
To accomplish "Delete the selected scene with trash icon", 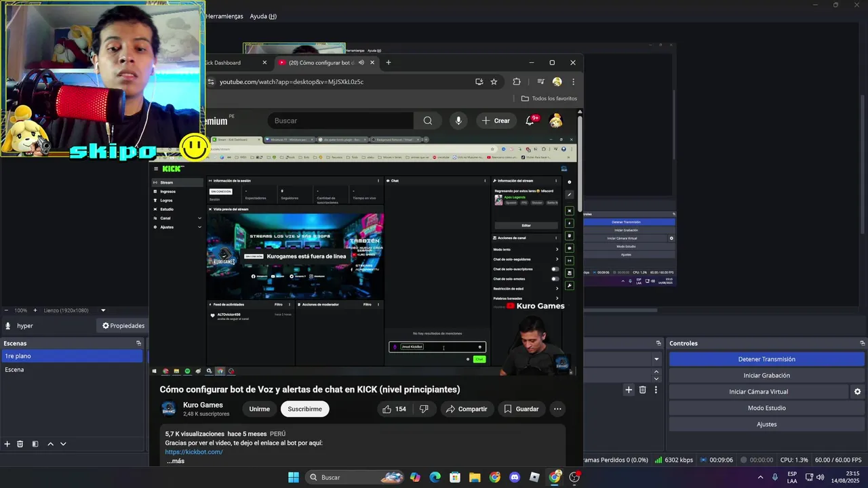I will (20, 444).
